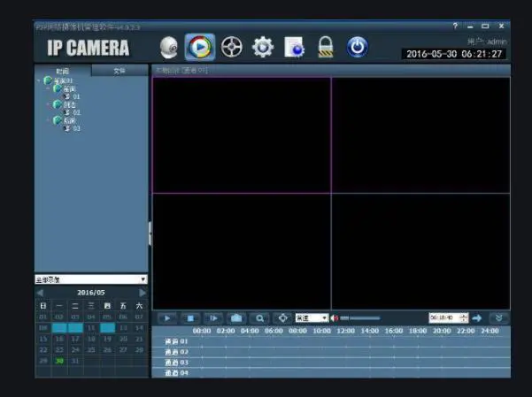Select highlighted Thursday cell before date 13

[108, 328]
